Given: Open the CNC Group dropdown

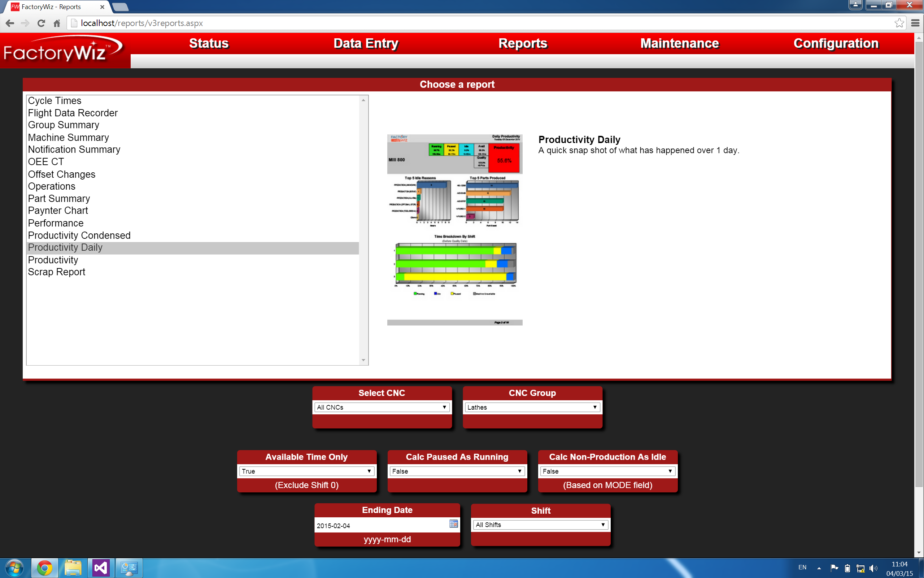Looking at the screenshot, I should tap(532, 407).
